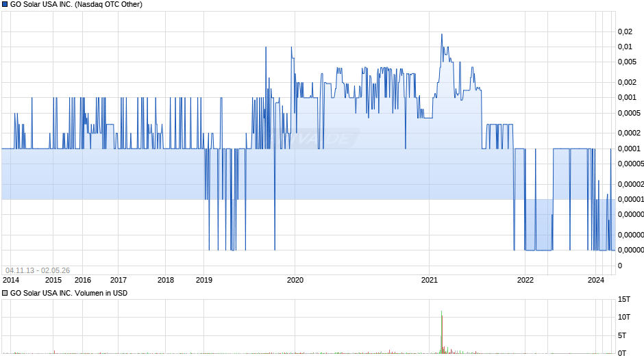This screenshot has height=360, width=644.
Task: Click the 2015 x-axis label
Action: 53,280
